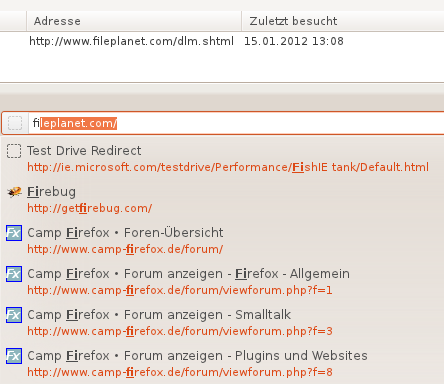Click the Firebug bug favicon
Screen dimensions: 444x384
(14, 192)
